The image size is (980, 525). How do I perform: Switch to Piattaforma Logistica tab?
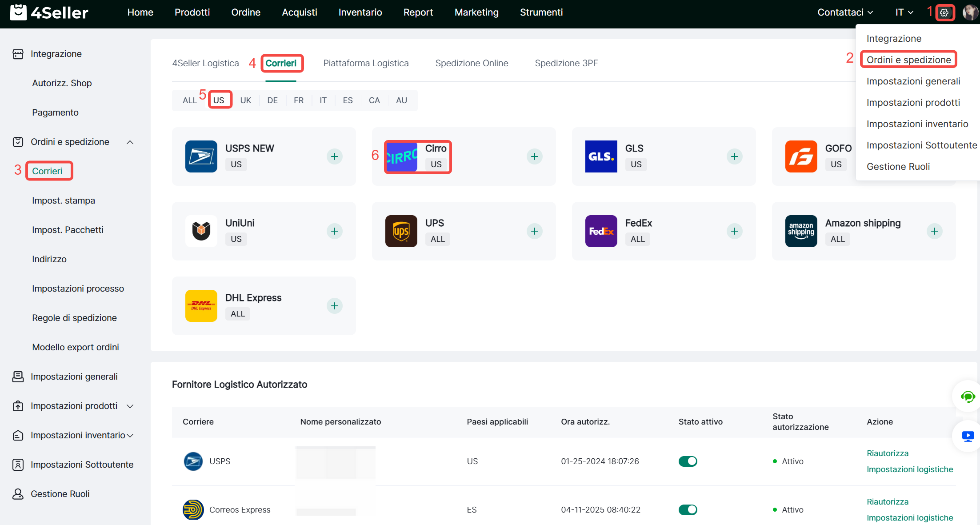tap(366, 63)
